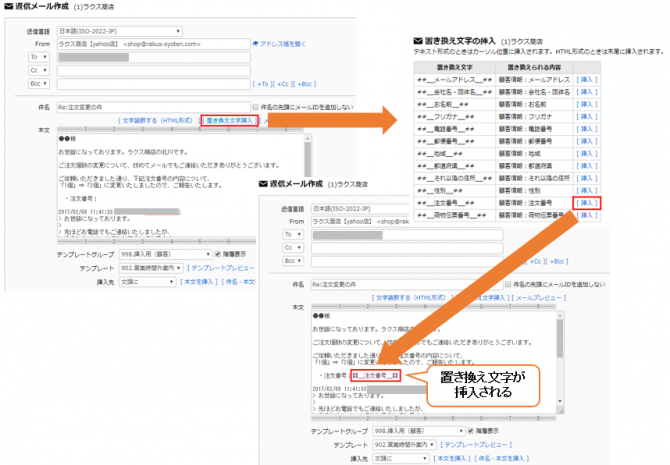
Task: Open テンプレート dropdown in lower reply window
Action: tap(404, 445)
